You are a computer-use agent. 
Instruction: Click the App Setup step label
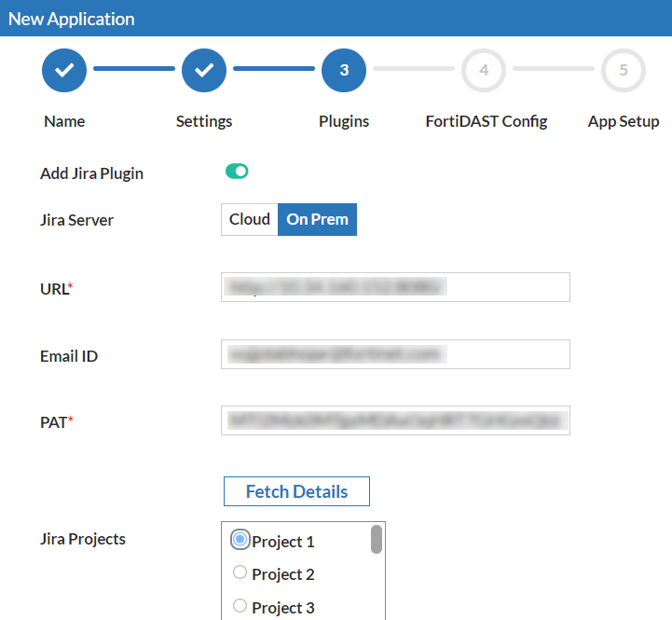pos(624,122)
